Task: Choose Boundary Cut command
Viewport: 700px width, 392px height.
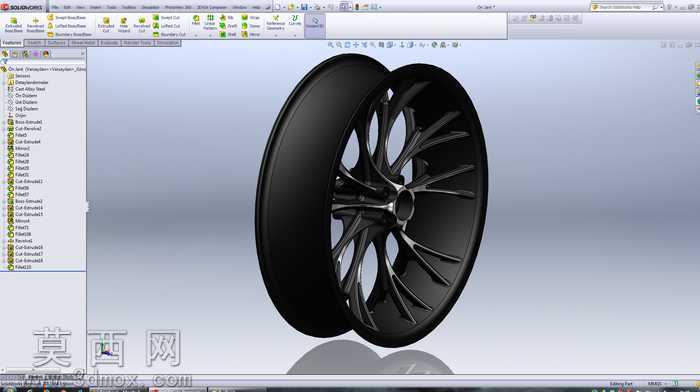Action: click(x=169, y=34)
